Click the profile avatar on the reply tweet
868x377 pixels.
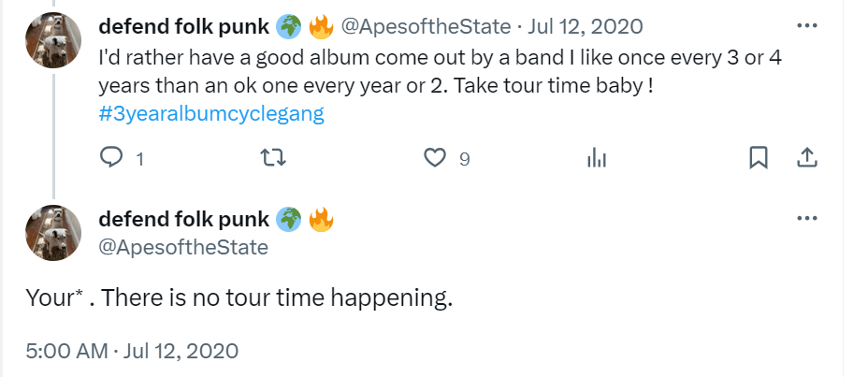[x=53, y=233]
